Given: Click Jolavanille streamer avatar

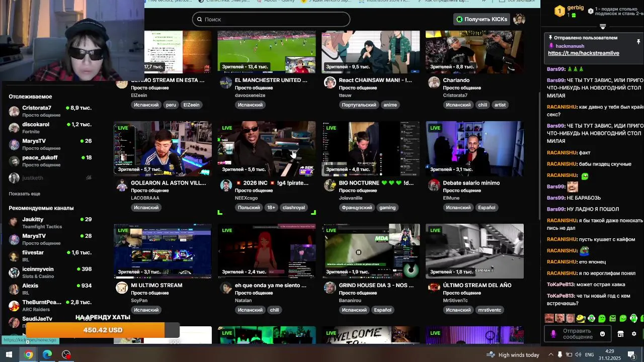Looking at the screenshot, I should pos(330,185).
